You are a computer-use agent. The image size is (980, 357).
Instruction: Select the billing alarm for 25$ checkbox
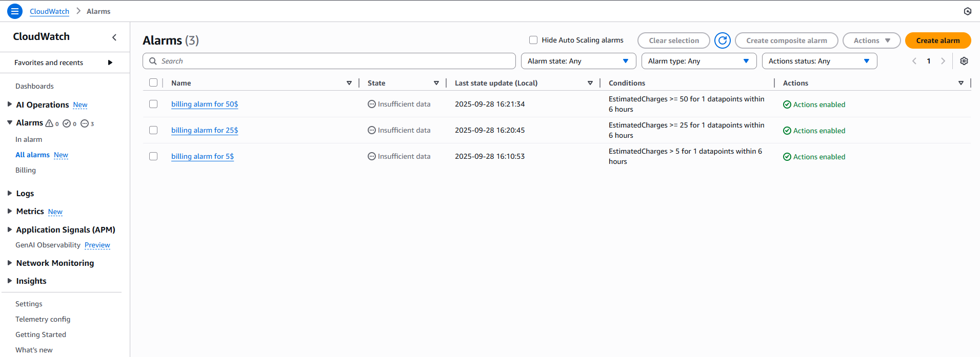click(x=153, y=130)
